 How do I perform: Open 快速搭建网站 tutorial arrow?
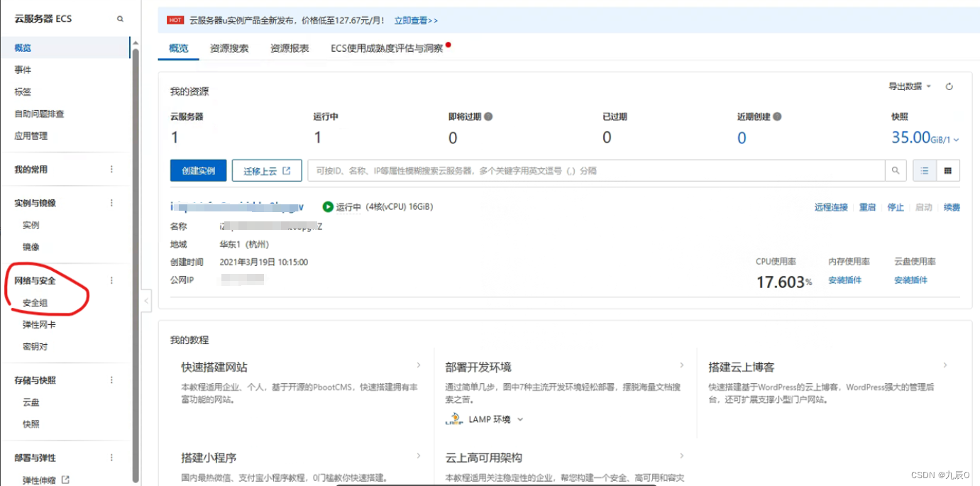coord(419,365)
